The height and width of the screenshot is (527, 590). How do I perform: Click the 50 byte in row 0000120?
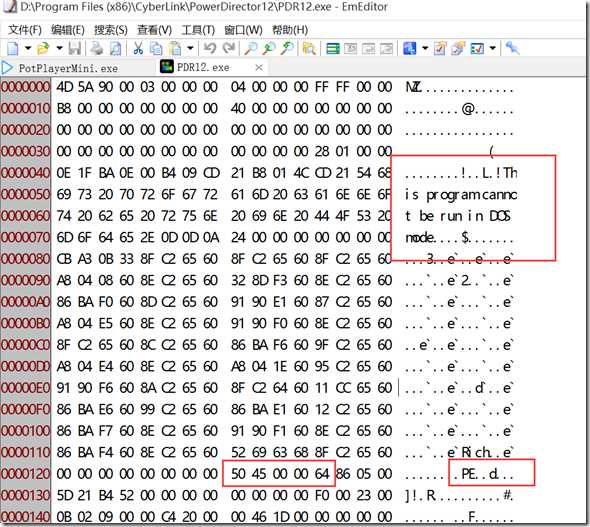(238, 474)
